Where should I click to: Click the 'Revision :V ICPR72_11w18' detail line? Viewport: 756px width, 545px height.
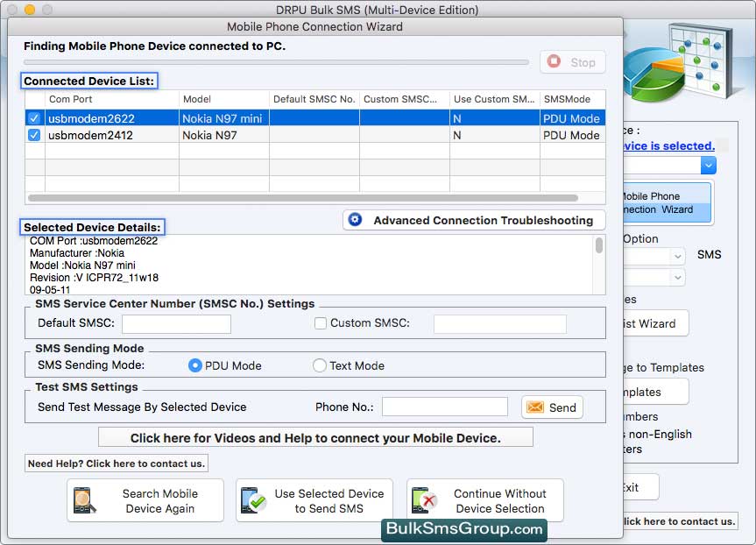[x=94, y=278]
